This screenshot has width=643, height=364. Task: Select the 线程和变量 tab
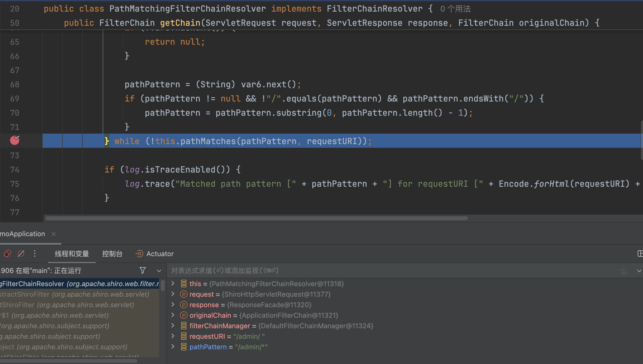tap(72, 254)
